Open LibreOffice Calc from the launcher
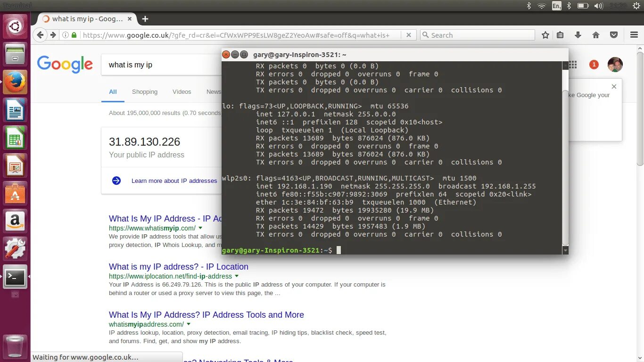Viewport: 644px width, 362px height. pos(16,138)
